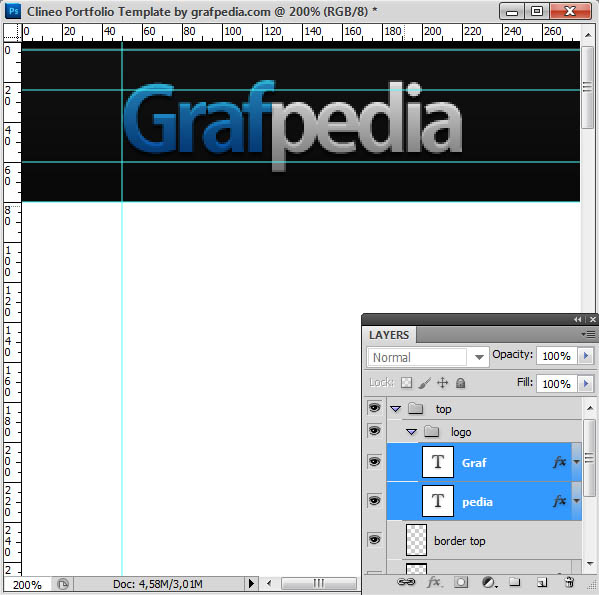599x595 pixels.
Task: Click the ruler origin corner box
Action: (12, 32)
